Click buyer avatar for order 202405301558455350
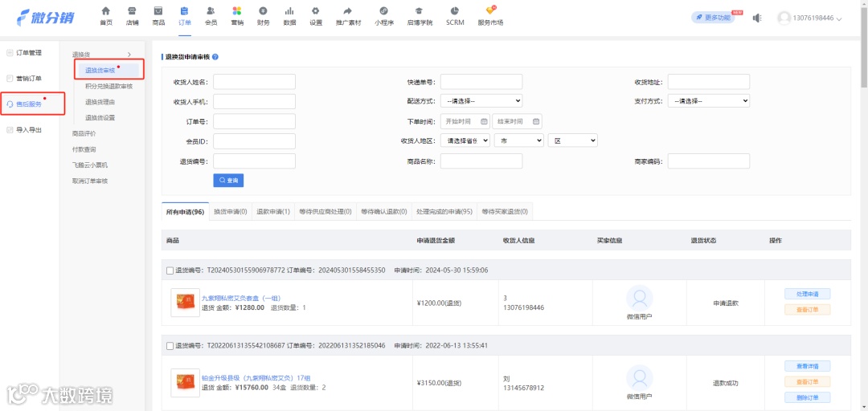The height and width of the screenshot is (411, 868). tap(640, 298)
